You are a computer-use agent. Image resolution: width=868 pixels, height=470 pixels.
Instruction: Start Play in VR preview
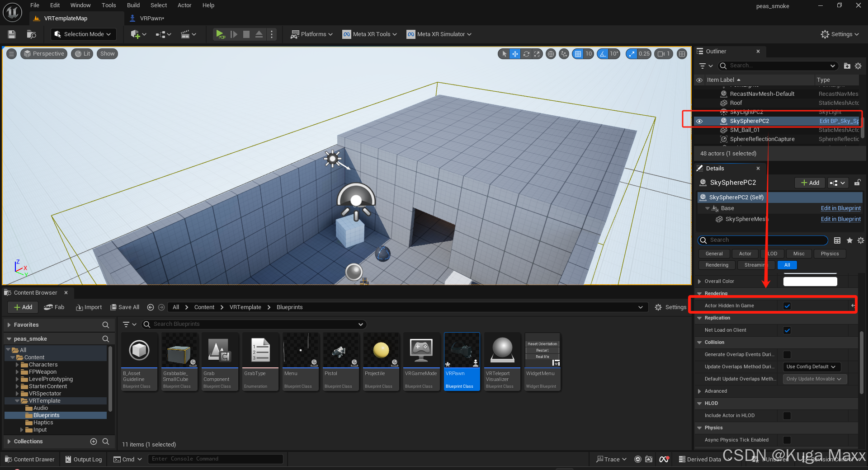(220, 34)
